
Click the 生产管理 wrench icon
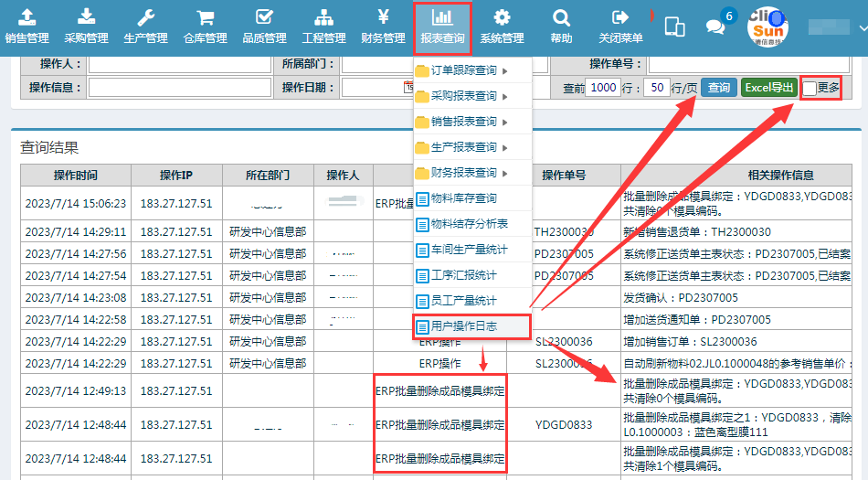coord(145,26)
